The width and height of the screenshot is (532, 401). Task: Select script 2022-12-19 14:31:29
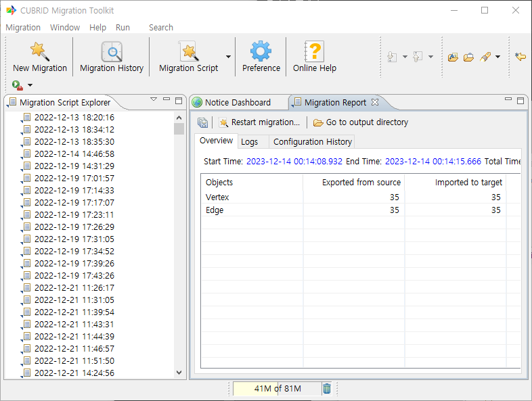pos(74,166)
